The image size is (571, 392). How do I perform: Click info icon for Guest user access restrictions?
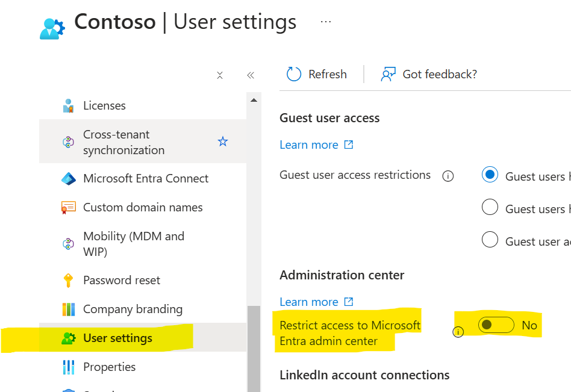(448, 176)
